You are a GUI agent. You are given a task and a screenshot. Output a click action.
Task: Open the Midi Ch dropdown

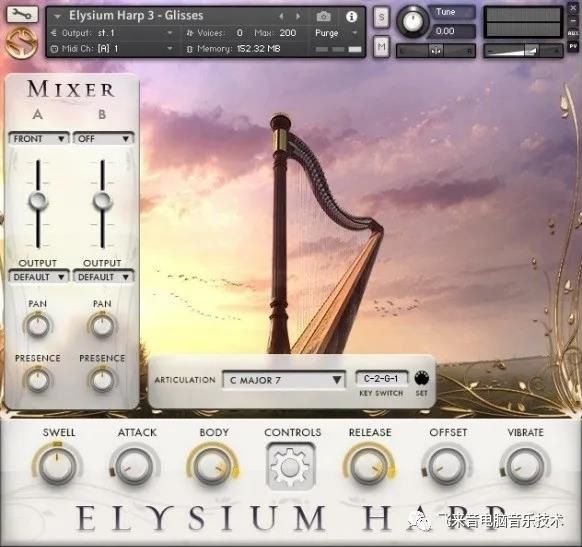tap(111, 49)
